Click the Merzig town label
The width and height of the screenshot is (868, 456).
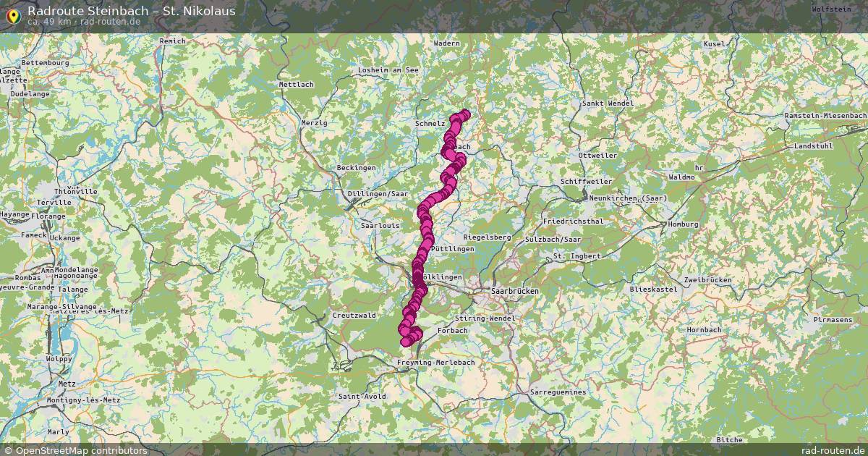315,123
